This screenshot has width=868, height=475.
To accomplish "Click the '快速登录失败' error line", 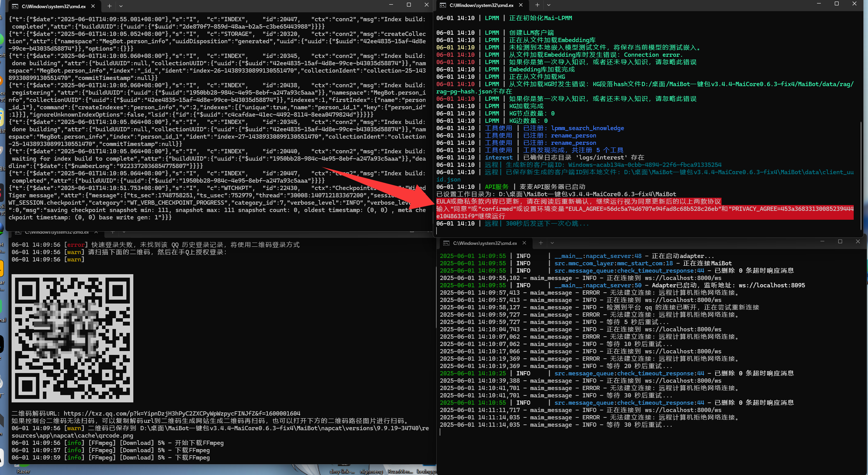I will 156,245.
